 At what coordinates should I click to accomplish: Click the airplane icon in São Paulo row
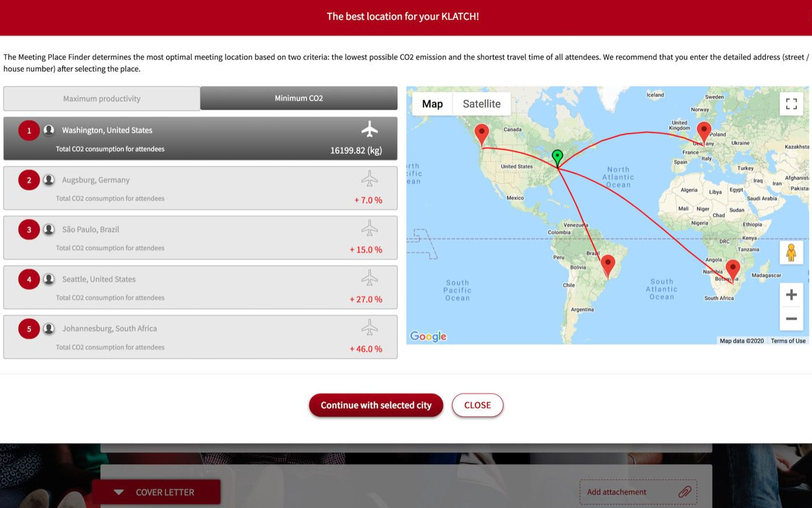[x=369, y=228]
